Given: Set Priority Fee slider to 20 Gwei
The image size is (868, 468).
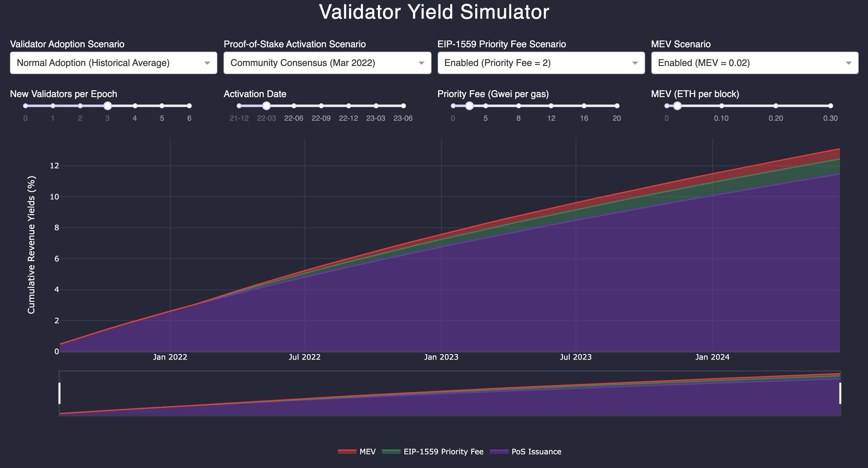Looking at the screenshot, I should pyautogui.click(x=617, y=106).
